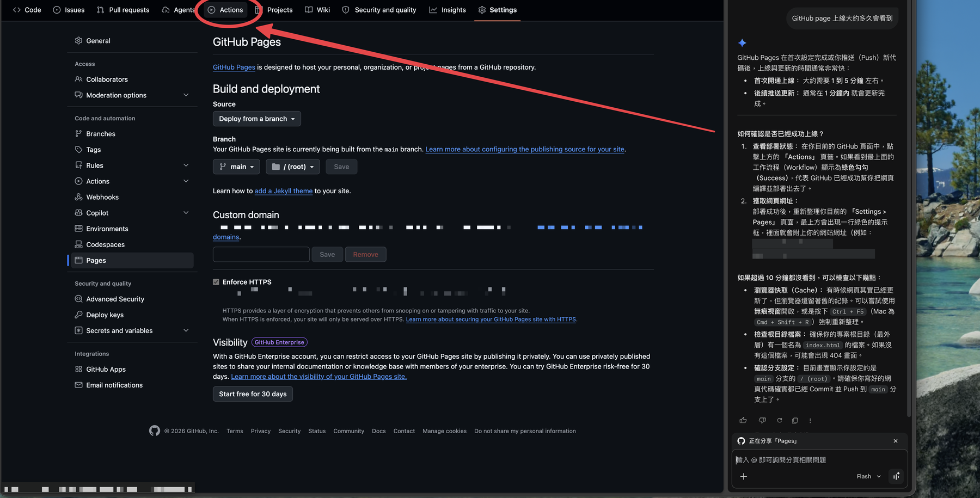The image size is (980, 498).
Task: Open the Pull requests tab
Action: click(123, 10)
